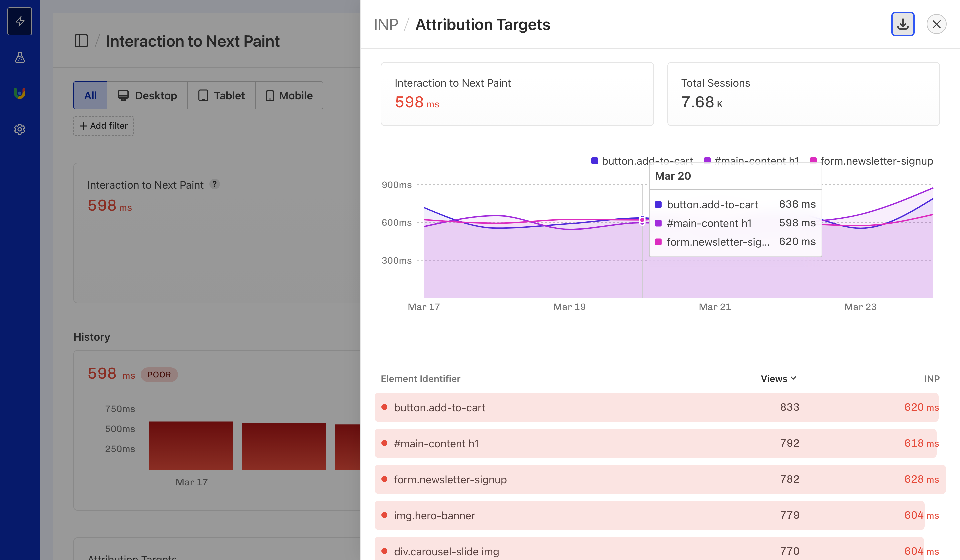Open the question mark tooltip next to Interaction to Next Paint
Screen dimensions: 960x560
click(x=215, y=184)
